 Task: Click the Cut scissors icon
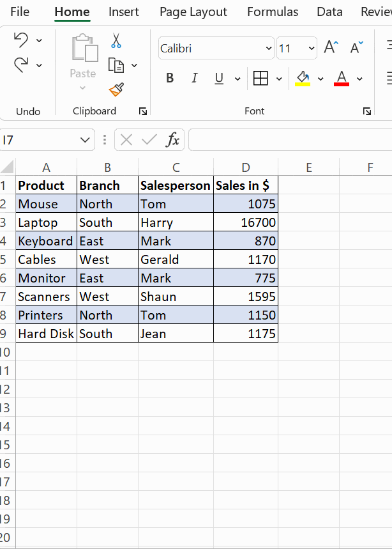116,41
